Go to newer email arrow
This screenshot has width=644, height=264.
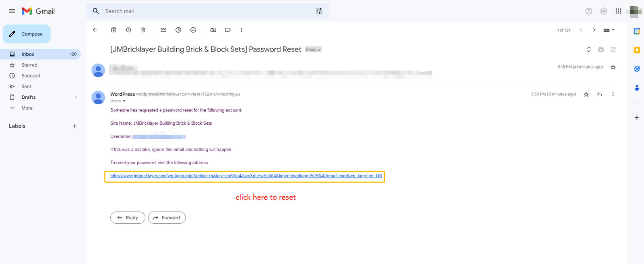pos(581,30)
